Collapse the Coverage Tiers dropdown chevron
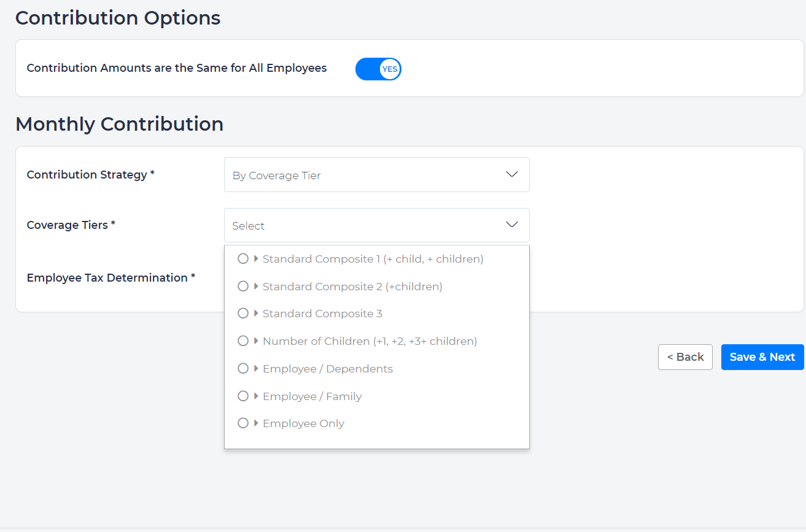806x532 pixels. point(511,225)
